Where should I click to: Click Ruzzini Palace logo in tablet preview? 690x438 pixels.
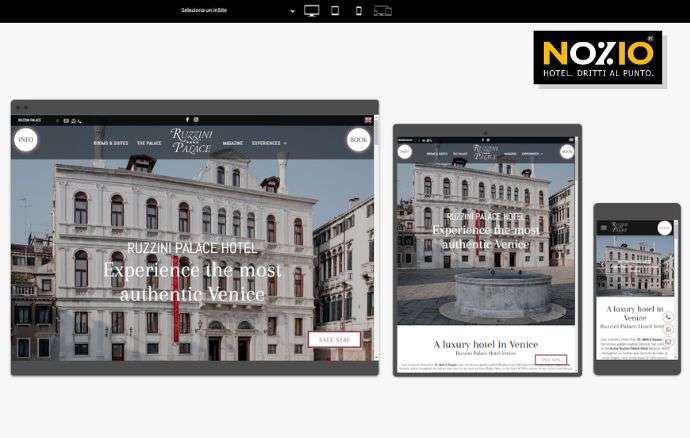click(485, 152)
